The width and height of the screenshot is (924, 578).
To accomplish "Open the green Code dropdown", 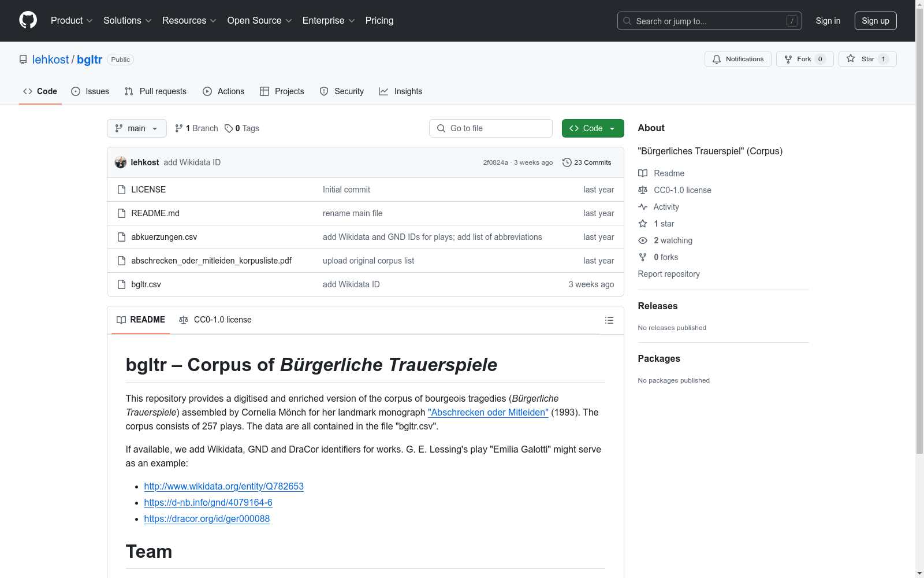I will click(x=593, y=128).
